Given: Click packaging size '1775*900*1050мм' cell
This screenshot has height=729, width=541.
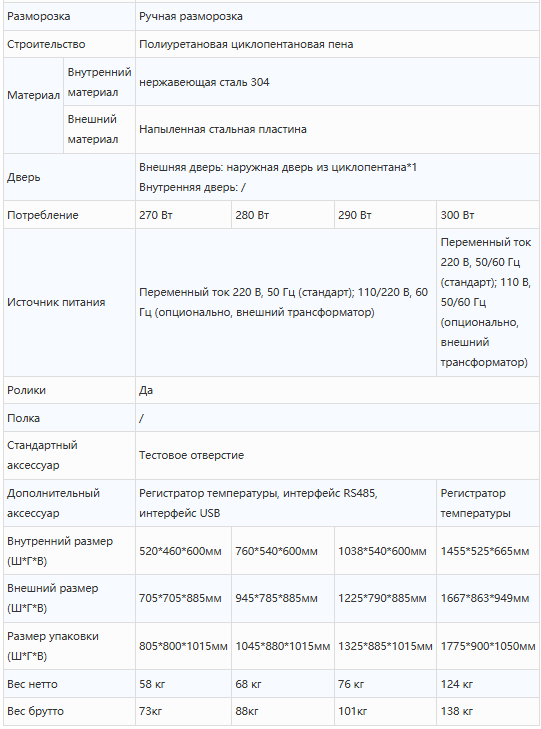Looking at the screenshot, I should tap(488, 646).
